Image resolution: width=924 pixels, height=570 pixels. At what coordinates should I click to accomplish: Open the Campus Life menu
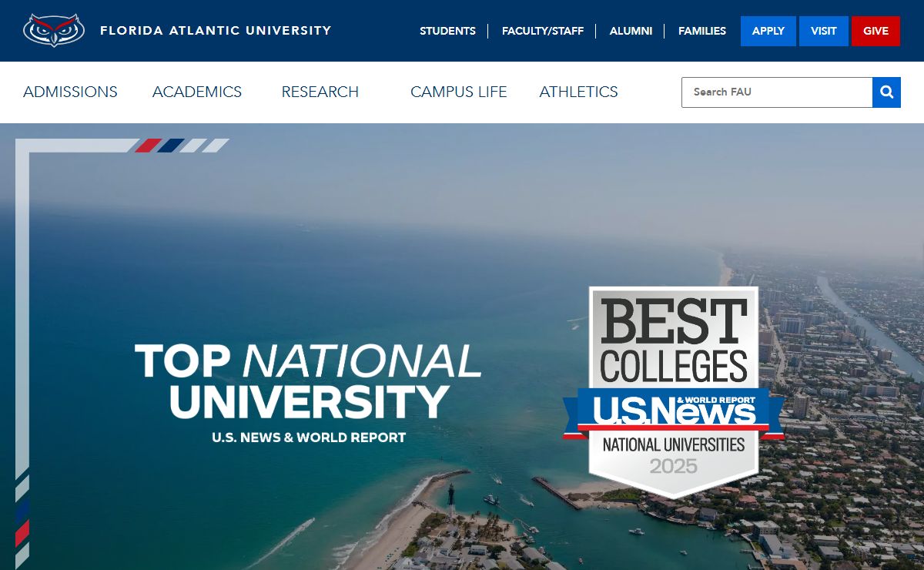459,92
